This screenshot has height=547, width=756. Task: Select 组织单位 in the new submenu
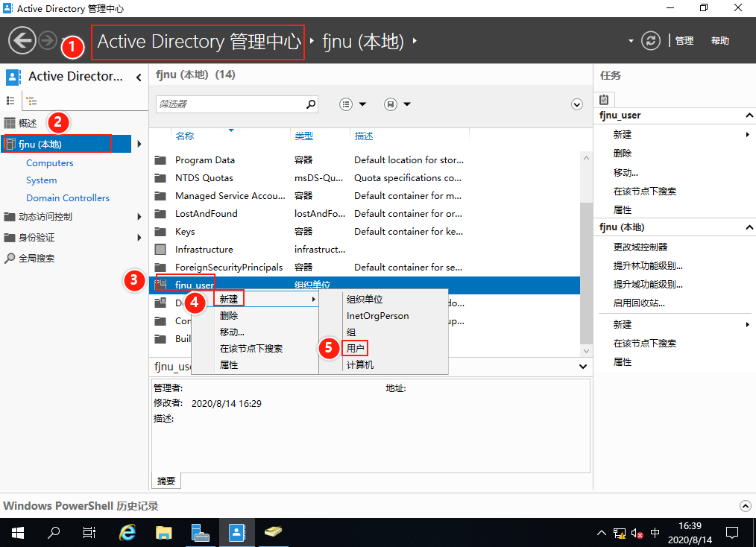click(x=365, y=300)
